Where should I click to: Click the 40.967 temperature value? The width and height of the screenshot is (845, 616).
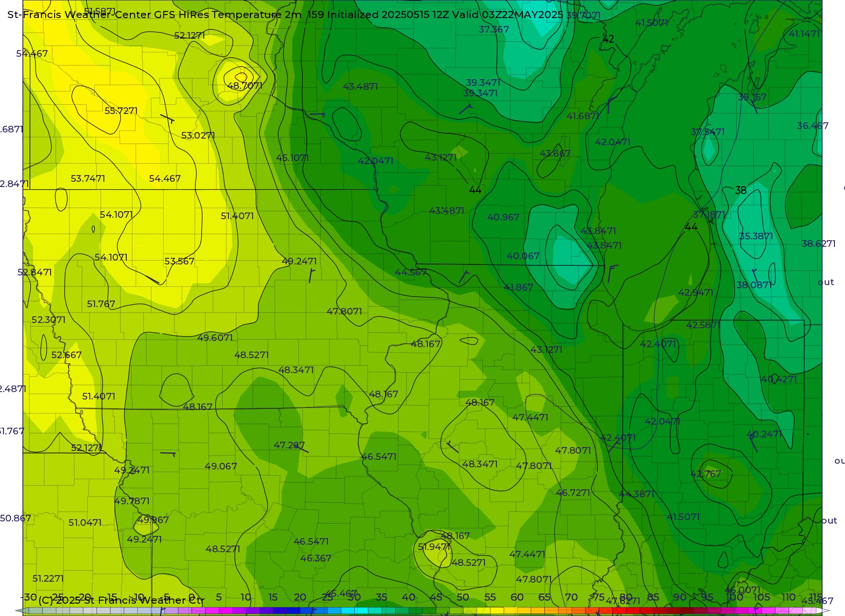(x=503, y=217)
